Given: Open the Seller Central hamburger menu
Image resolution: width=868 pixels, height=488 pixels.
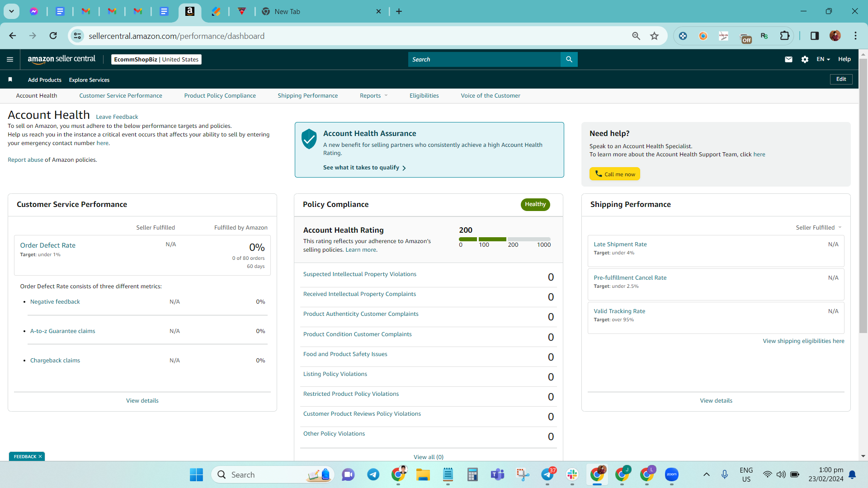Looking at the screenshot, I should (10, 59).
